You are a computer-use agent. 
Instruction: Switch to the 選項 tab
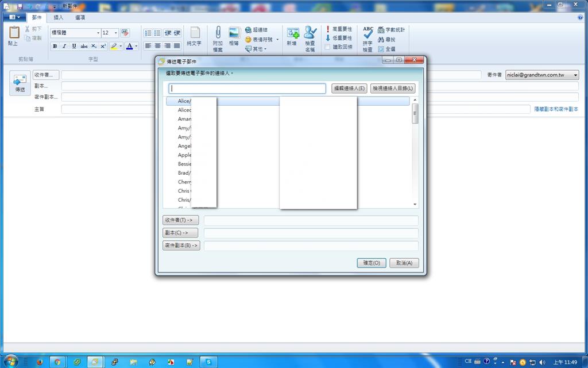click(80, 17)
